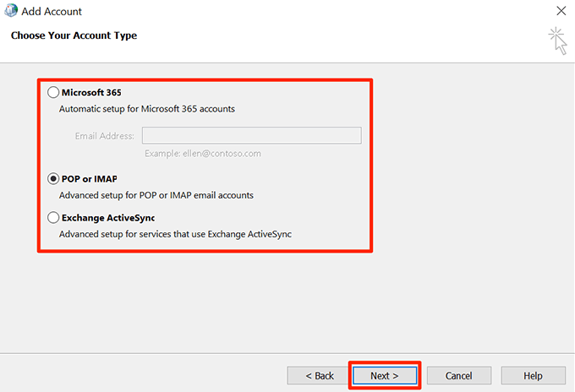Viewport: 575px width, 392px height.
Task: Cancel the Add Account dialog
Action: (459, 375)
